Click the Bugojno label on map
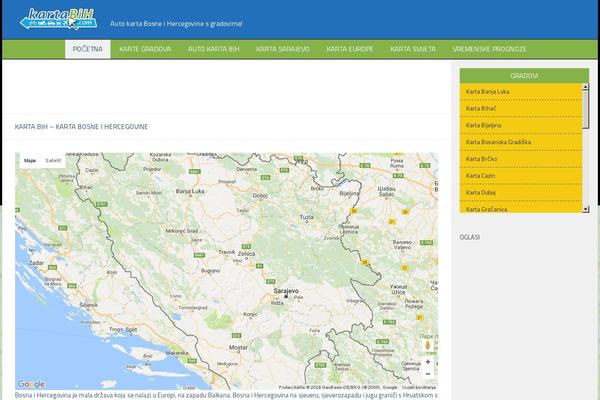 click(x=210, y=271)
